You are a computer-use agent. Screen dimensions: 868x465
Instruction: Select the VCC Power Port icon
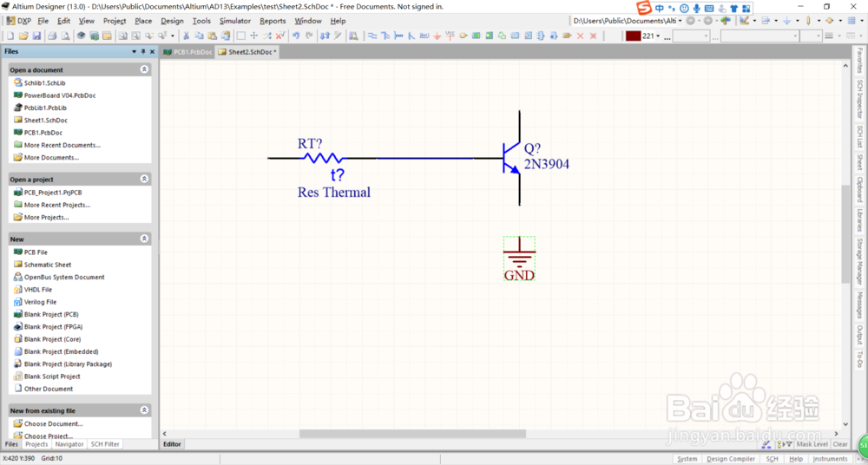450,36
